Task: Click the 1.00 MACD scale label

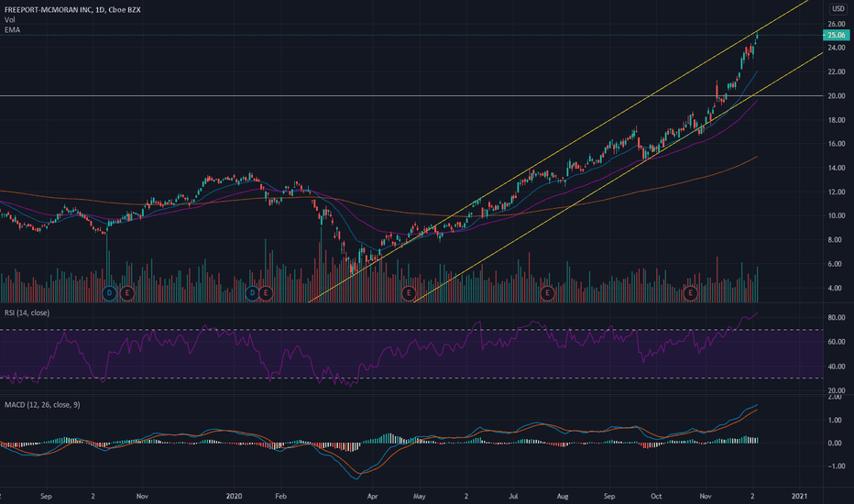Action: [x=835, y=420]
